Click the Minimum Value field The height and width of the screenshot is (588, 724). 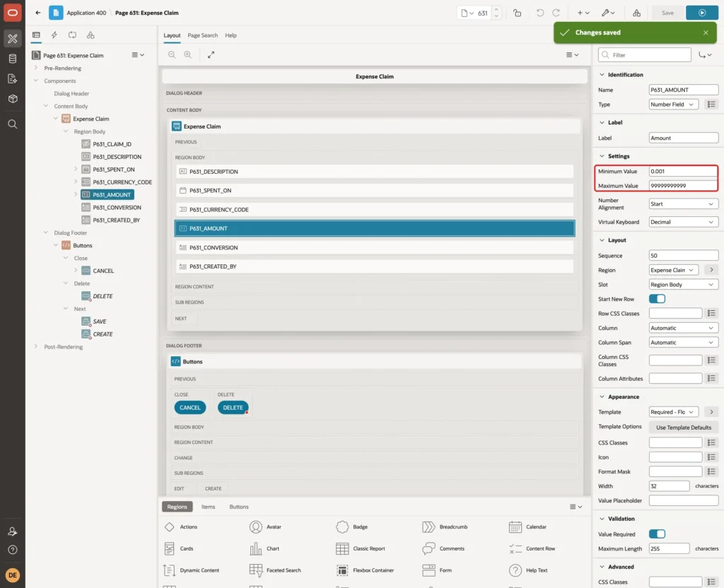(x=684, y=171)
